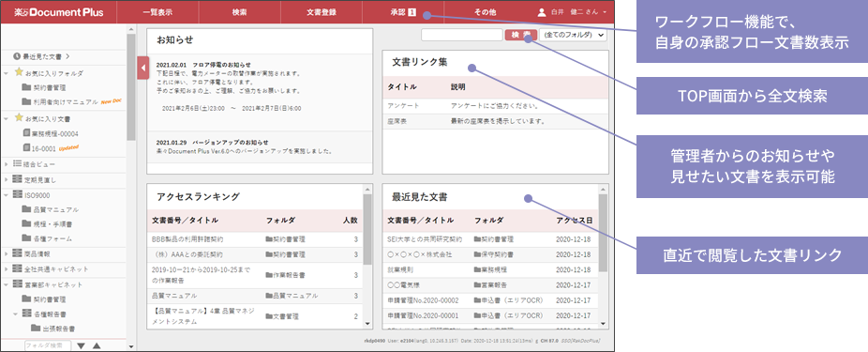Open favorite document 業務規程-00004
This screenshot has height=352, width=868.
point(55,133)
